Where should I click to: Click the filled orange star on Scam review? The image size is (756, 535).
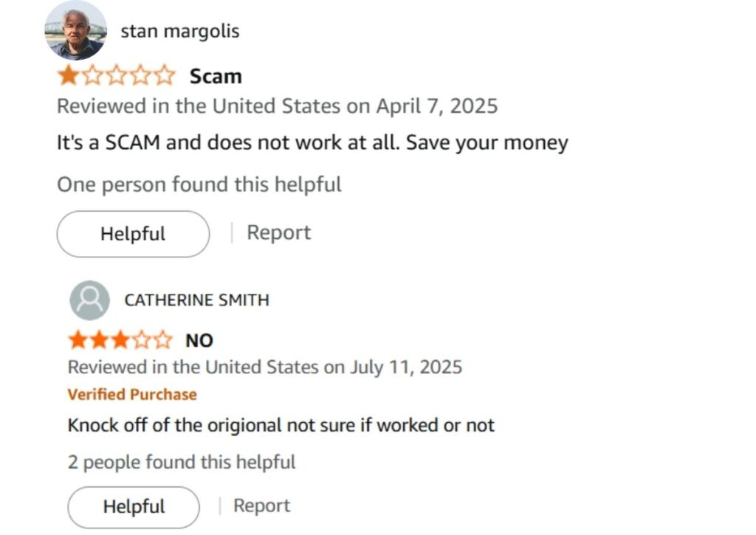[68, 75]
